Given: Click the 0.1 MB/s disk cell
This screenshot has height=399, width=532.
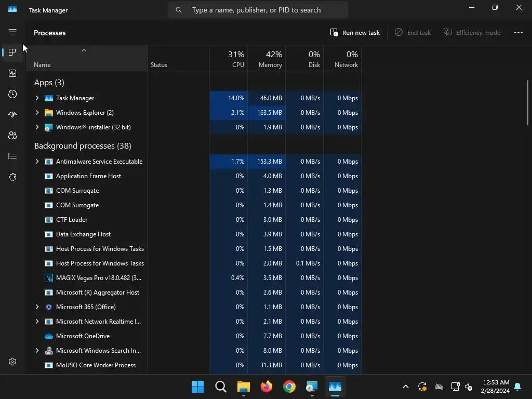Looking at the screenshot, I should click(x=304, y=263).
